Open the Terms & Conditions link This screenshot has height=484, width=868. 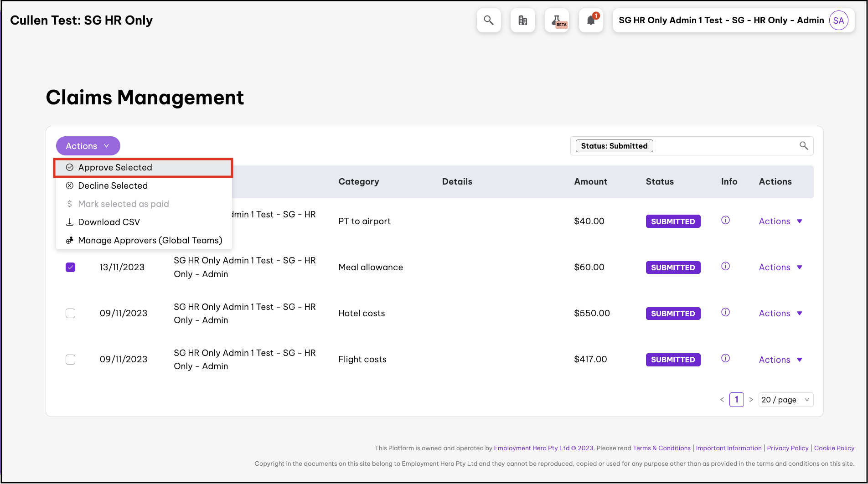tap(661, 448)
